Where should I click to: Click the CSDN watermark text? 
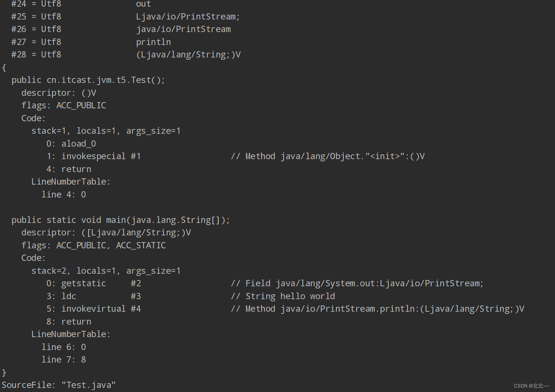(x=531, y=386)
